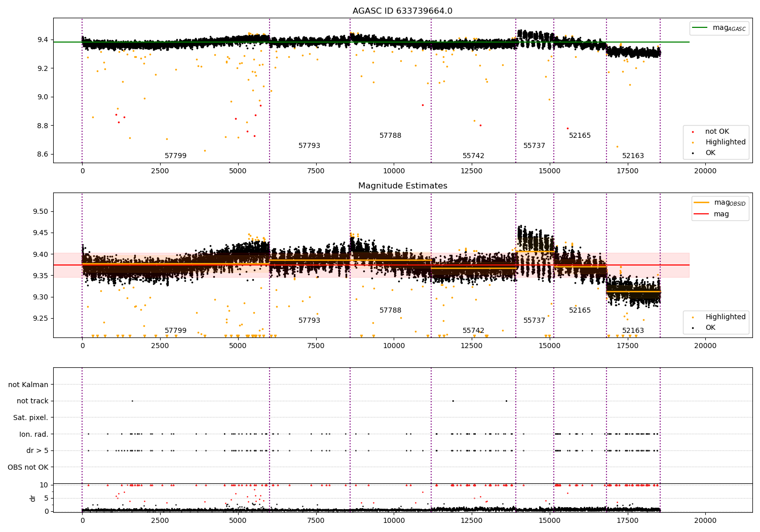Click obsid label 55737 in the top plot
Viewport: 760px width, 532px height.
(x=534, y=146)
